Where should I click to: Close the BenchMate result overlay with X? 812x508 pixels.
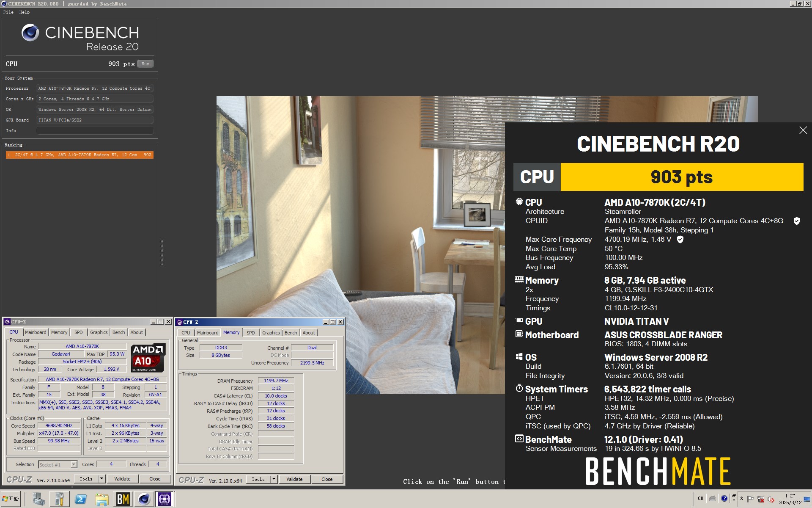point(803,130)
